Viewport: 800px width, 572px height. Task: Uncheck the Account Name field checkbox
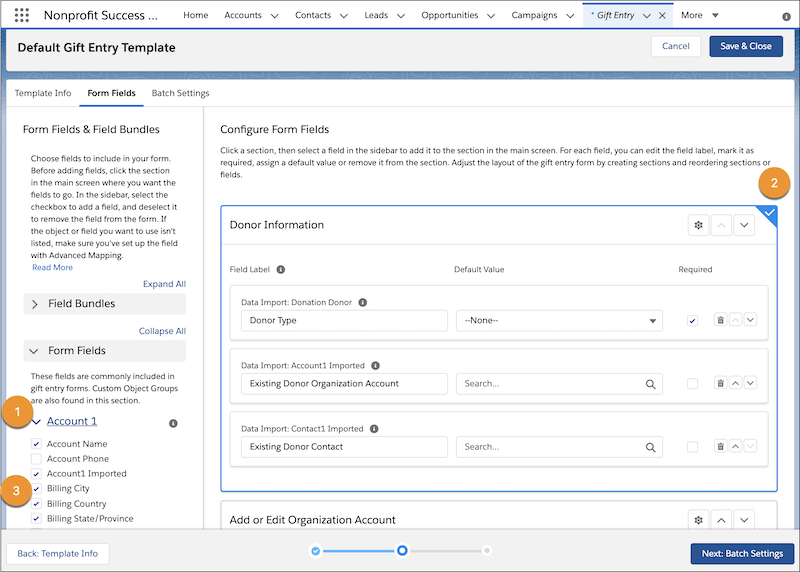point(36,444)
